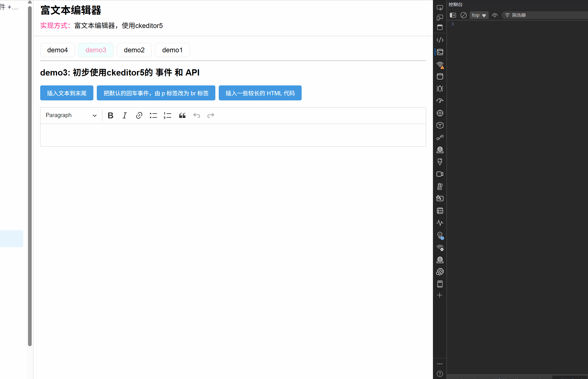The height and width of the screenshot is (379, 588).
Task: Expand the top context selector dropdown
Action: tap(479, 15)
